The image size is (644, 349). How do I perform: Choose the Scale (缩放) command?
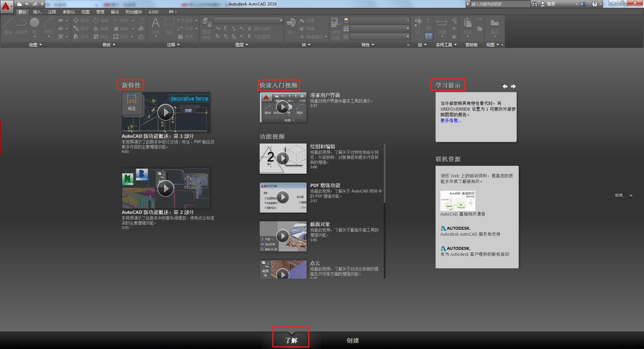101,37
